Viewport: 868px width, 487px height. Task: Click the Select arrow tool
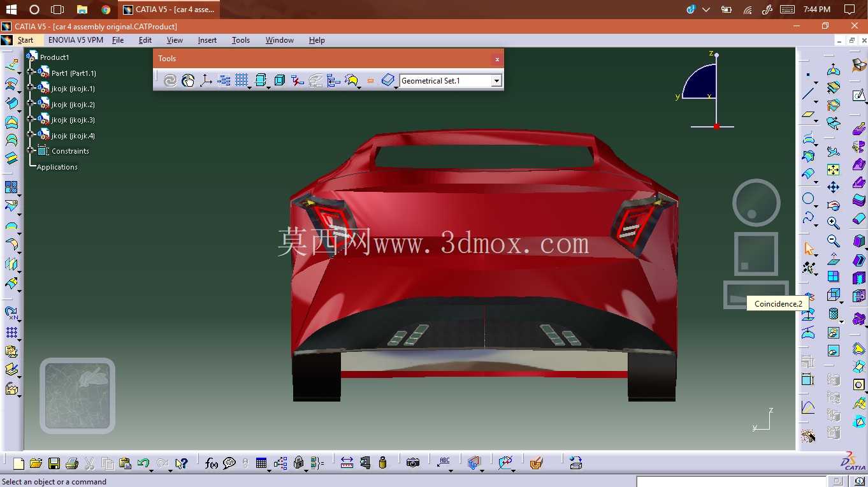pyautogui.click(x=809, y=249)
